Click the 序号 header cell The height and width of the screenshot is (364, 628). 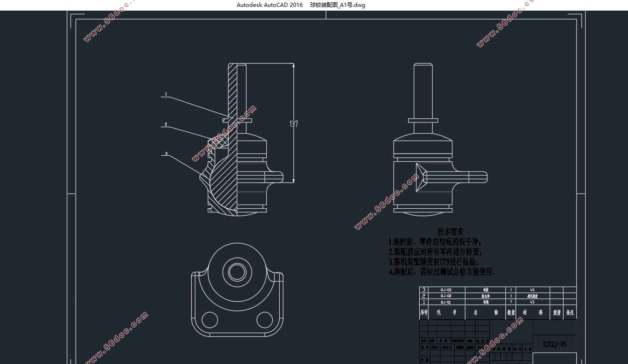(424, 312)
